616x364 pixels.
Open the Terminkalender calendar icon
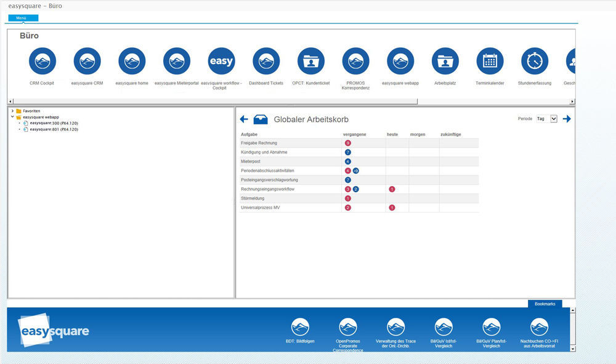[x=490, y=62]
